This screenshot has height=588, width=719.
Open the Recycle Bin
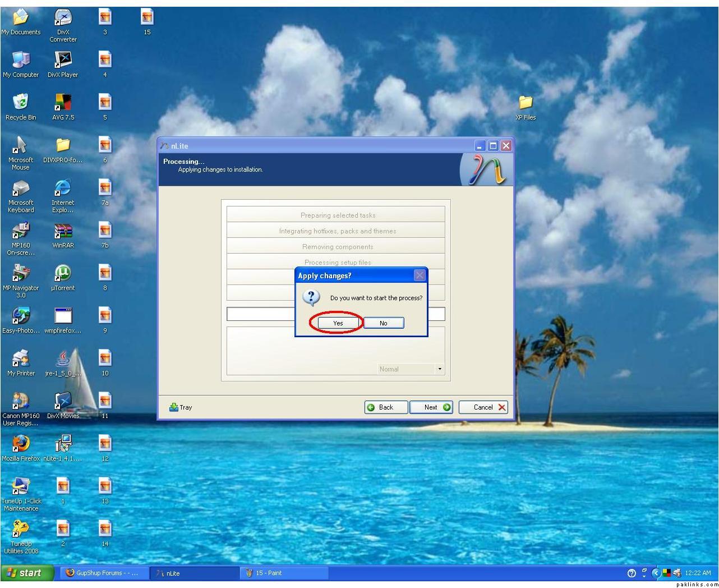(x=21, y=103)
